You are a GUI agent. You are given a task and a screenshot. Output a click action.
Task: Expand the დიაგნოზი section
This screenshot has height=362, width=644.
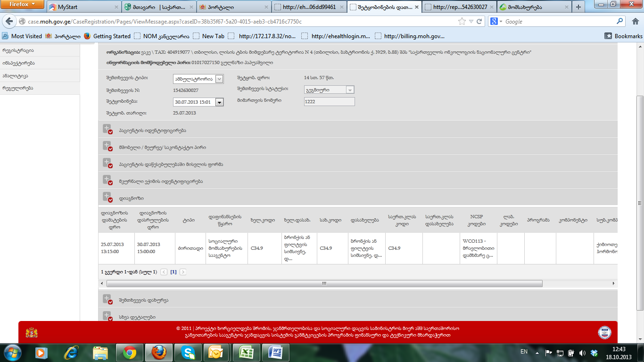[x=107, y=197]
